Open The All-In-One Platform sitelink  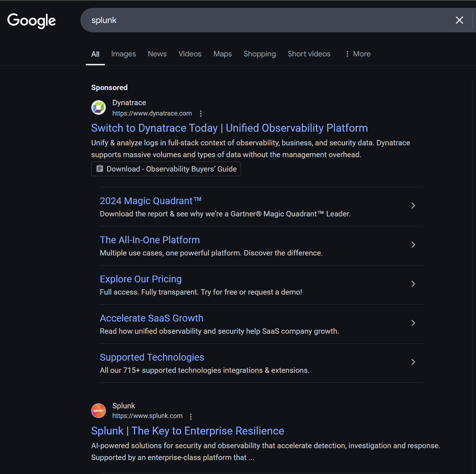[x=150, y=240]
